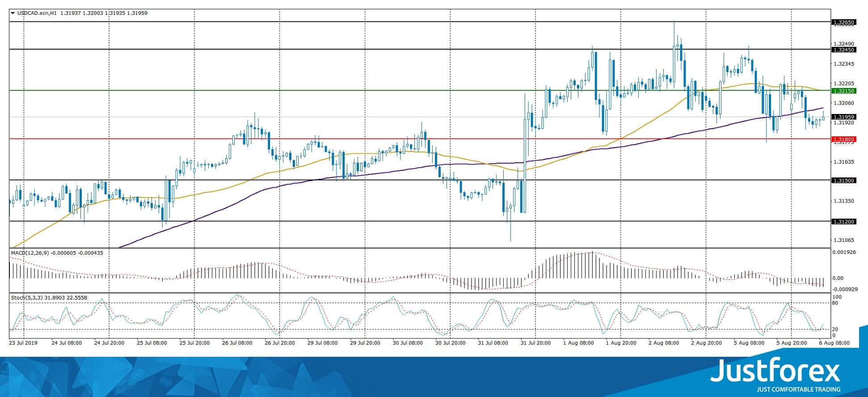Click the 25 Jul 20:00 time label

pos(195,343)
